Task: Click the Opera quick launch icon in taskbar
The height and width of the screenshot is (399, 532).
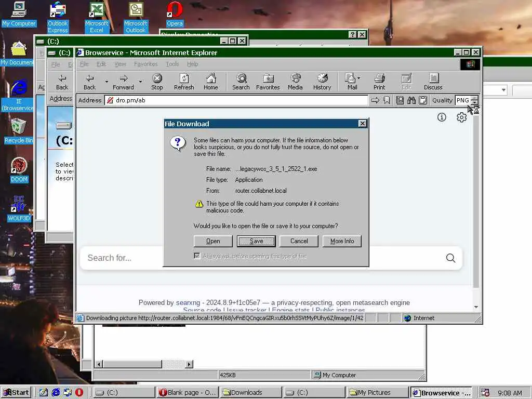Action: point(79,392)
